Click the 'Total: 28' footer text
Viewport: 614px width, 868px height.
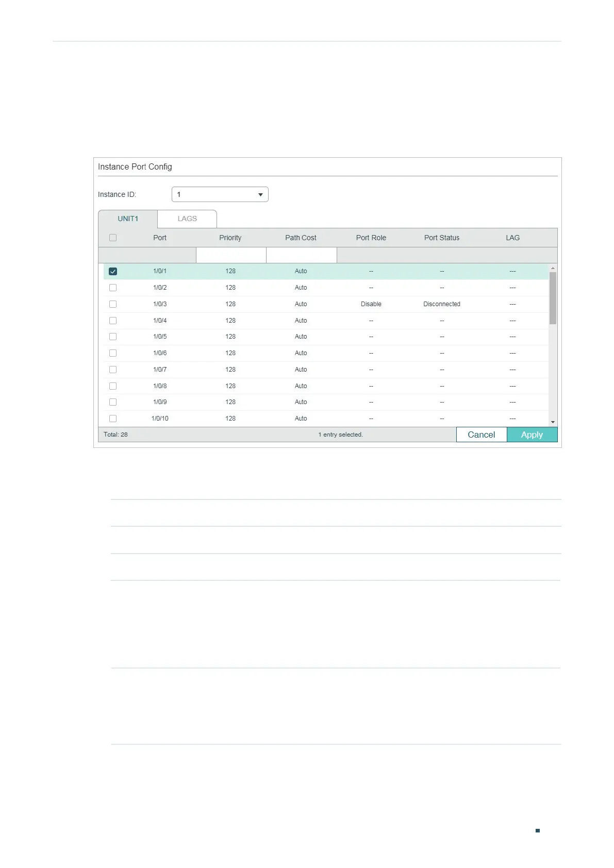click(x=115, y=435)
